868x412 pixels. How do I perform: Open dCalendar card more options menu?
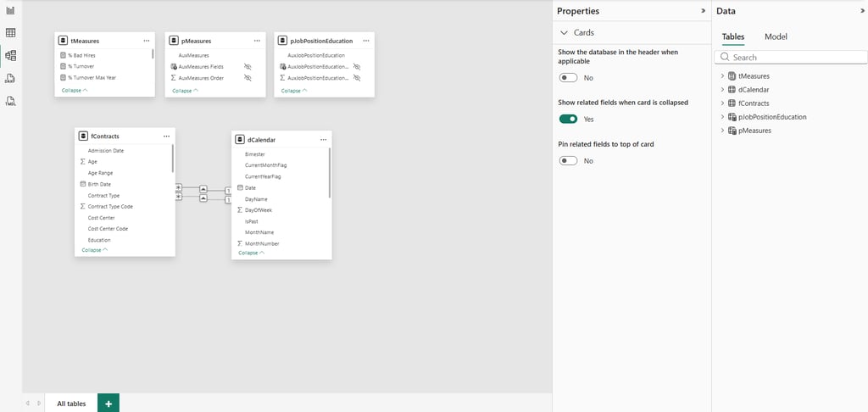click(323, 140)
